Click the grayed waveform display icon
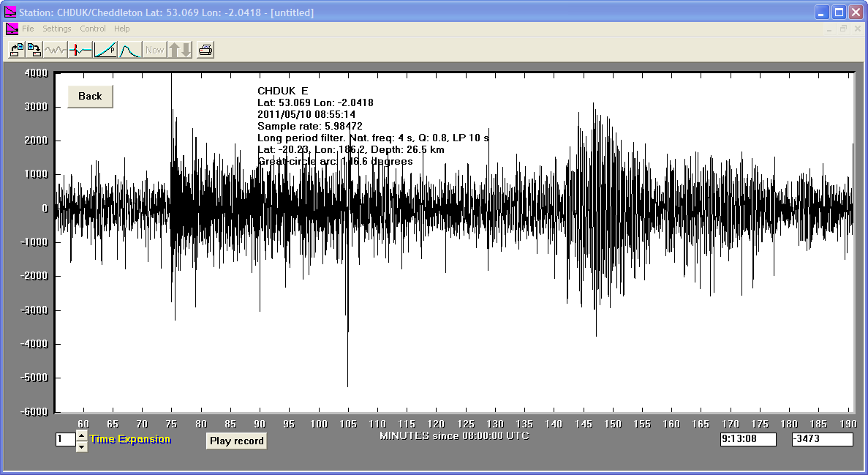Screen dimensions: 868x475 click(x=56, y=50)
